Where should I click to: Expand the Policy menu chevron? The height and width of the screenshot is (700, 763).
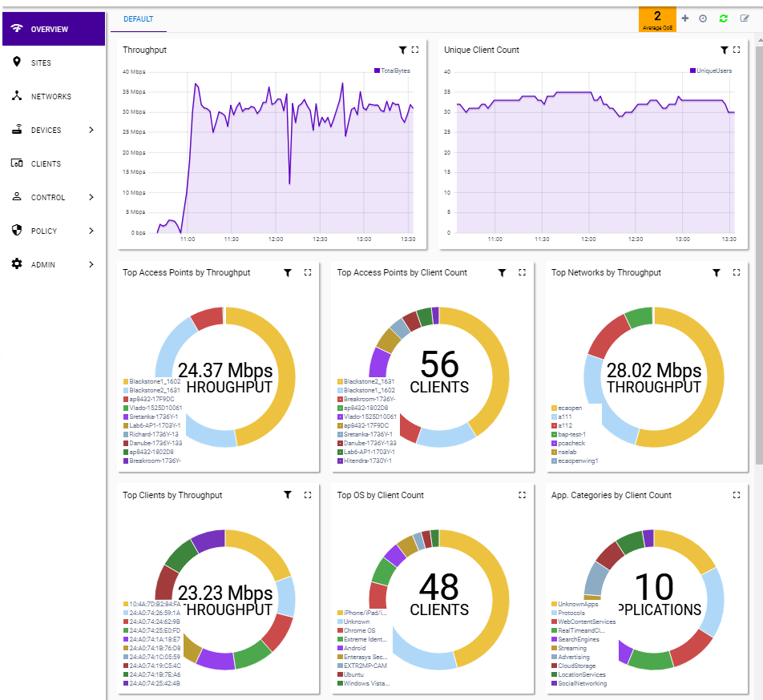click(91, 231)
